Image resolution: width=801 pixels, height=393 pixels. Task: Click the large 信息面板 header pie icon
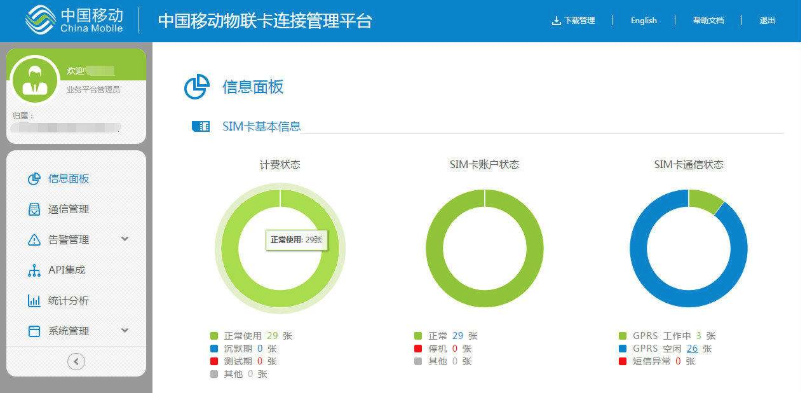(197, 87)
